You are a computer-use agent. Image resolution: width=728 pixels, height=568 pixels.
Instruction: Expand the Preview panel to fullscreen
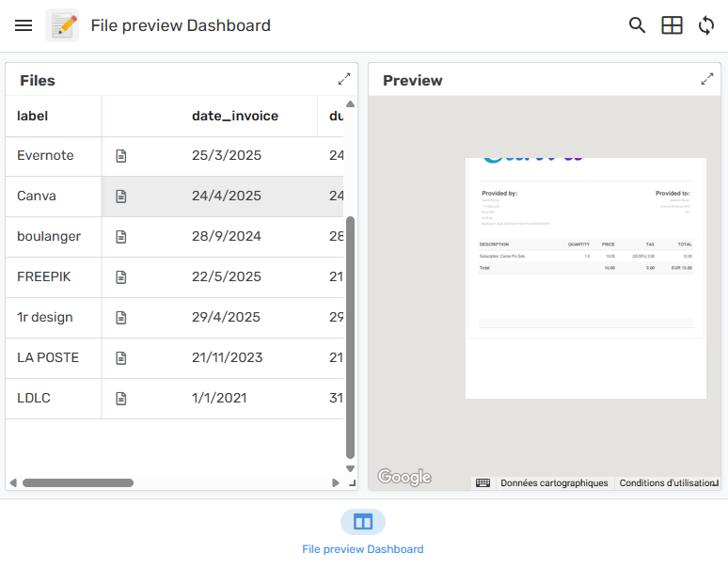point(707,79)
